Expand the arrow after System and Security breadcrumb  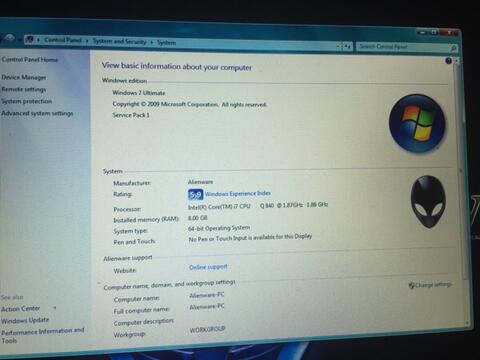(151, 42)
